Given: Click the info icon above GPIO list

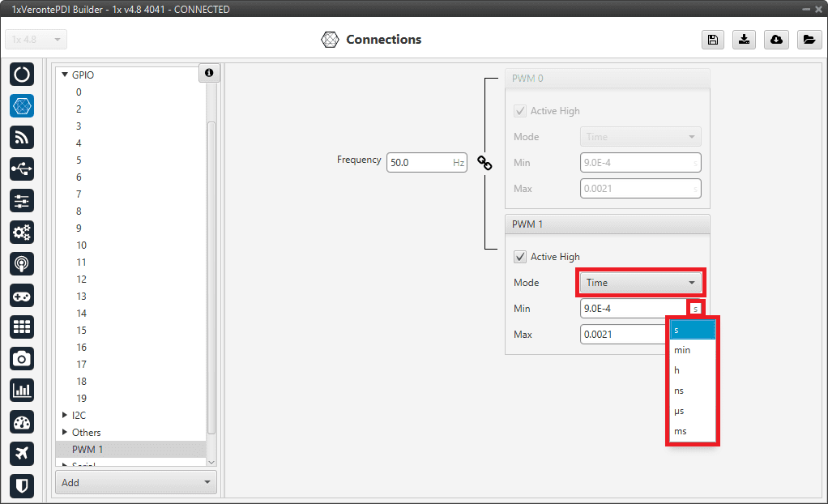Looking at the screenshot, I should tap(209, 73).
